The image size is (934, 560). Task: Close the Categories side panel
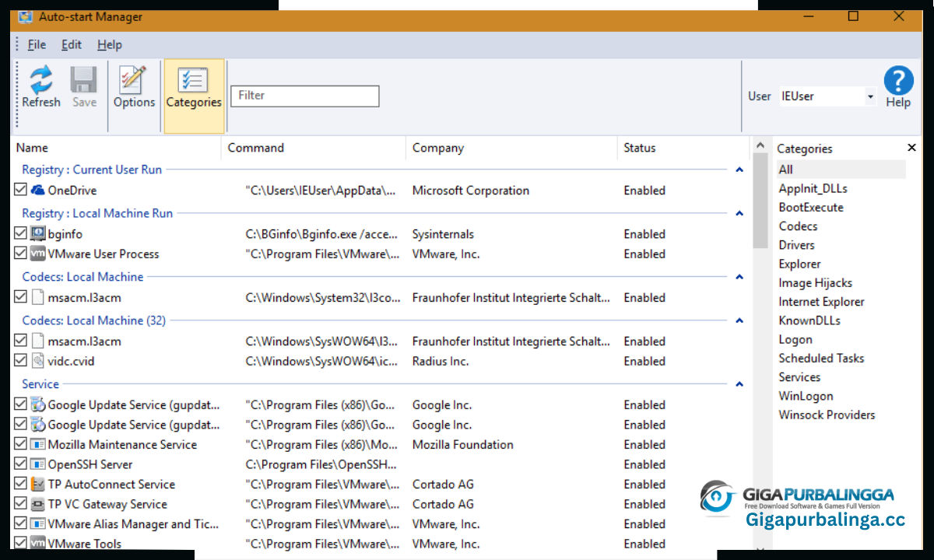pyautogui.click(x=912, y=148)
